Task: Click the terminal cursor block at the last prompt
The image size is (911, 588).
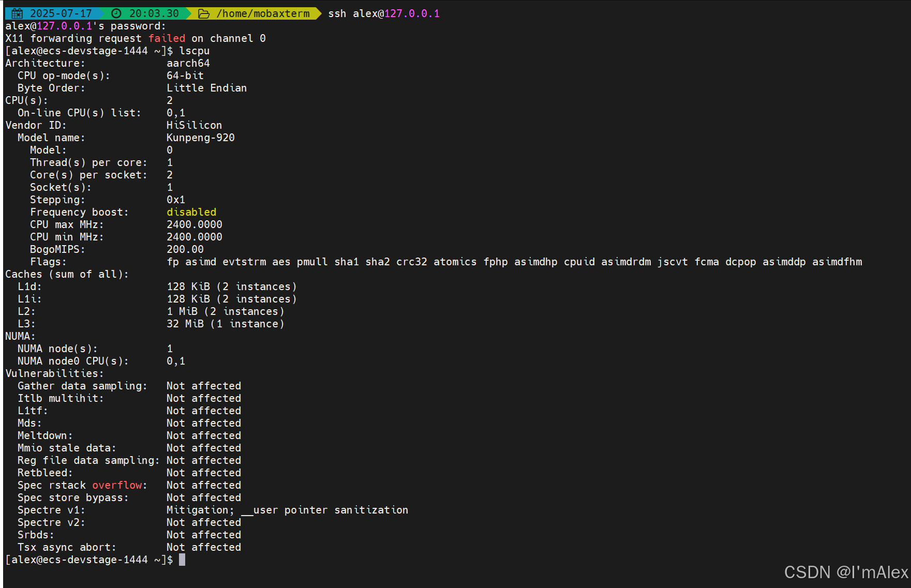Action: (x=182, y=560)
